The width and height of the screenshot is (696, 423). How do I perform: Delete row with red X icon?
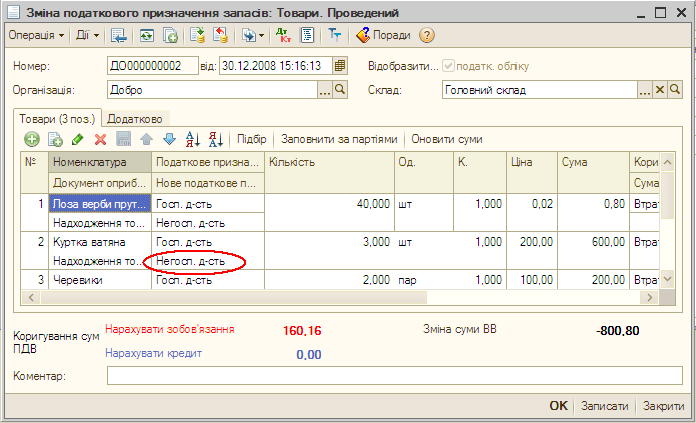(x=101, y=139)
